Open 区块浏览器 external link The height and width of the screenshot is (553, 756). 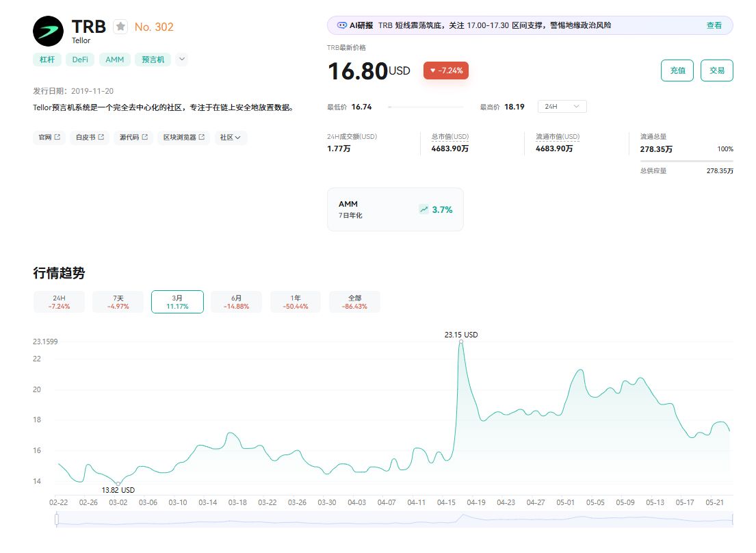(183, 138)
